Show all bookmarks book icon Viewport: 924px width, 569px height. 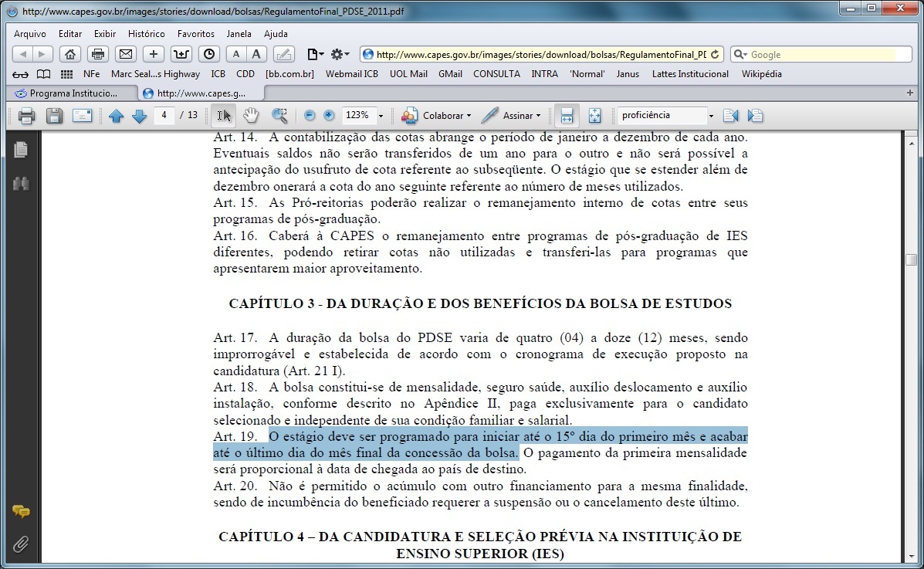coord(43,74)
